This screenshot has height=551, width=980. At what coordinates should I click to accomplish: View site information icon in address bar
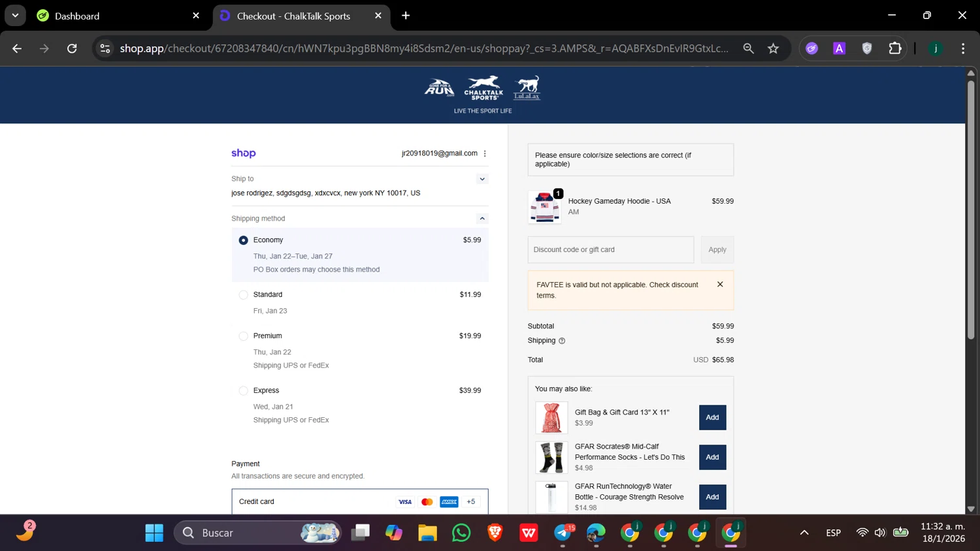coord(105,48)
